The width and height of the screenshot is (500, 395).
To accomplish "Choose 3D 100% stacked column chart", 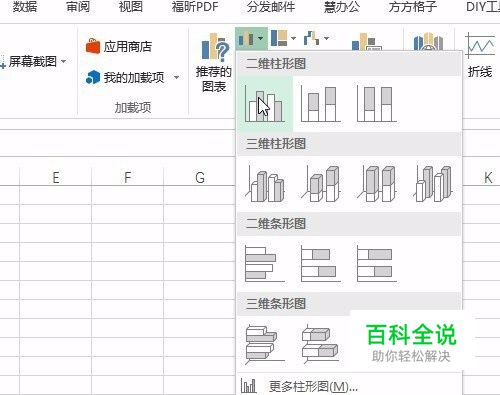I will tap(376, 184).
